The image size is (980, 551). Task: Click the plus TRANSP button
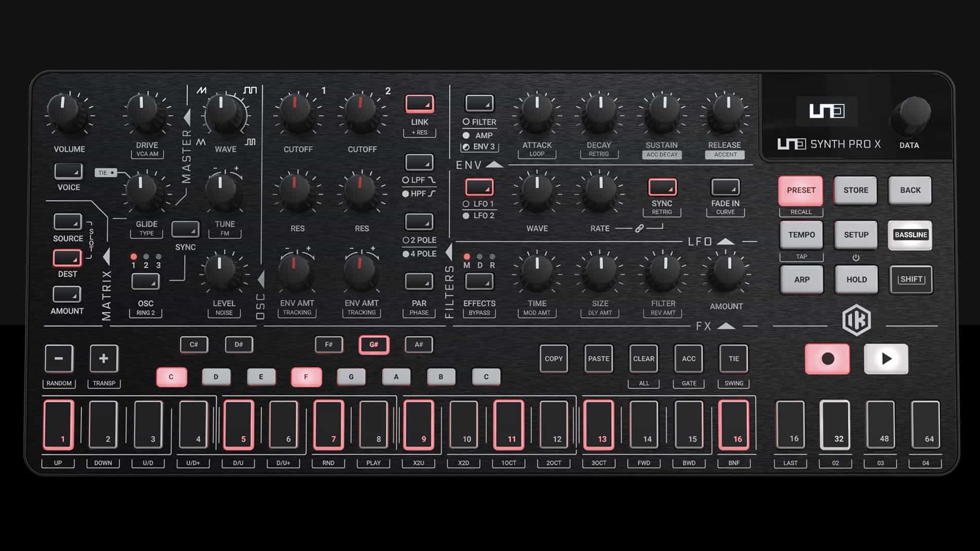[104, 359]
